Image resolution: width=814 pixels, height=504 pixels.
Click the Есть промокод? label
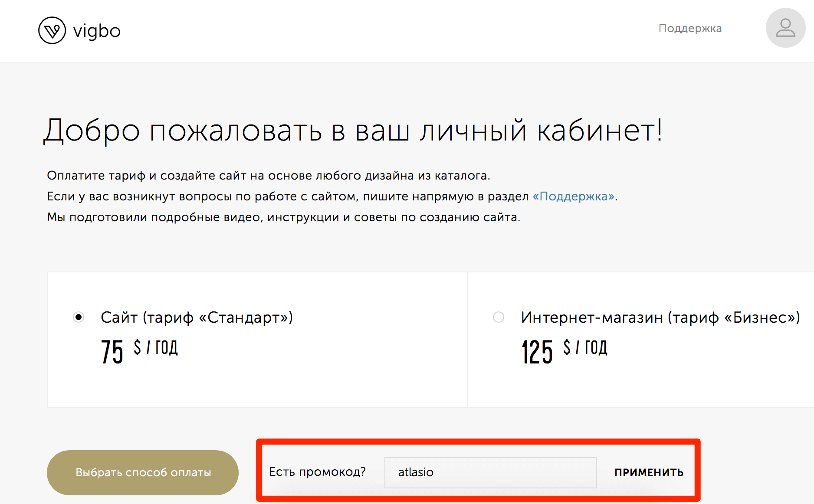click(x=317, y=472)
